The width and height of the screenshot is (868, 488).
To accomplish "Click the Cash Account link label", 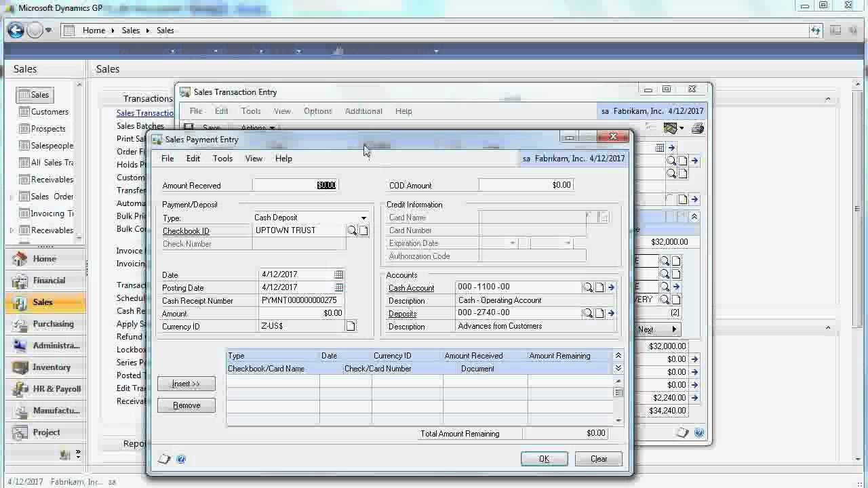I will click(x=411, y=288).
